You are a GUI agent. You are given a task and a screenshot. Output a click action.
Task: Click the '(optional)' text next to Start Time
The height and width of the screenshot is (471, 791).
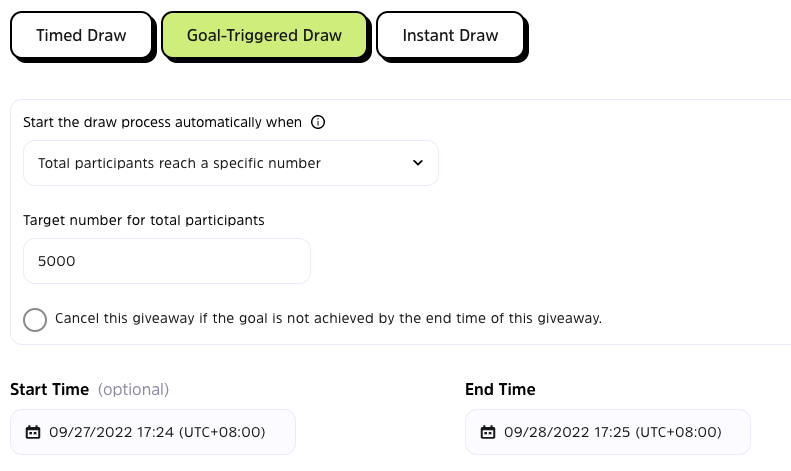tap(133, 389)
